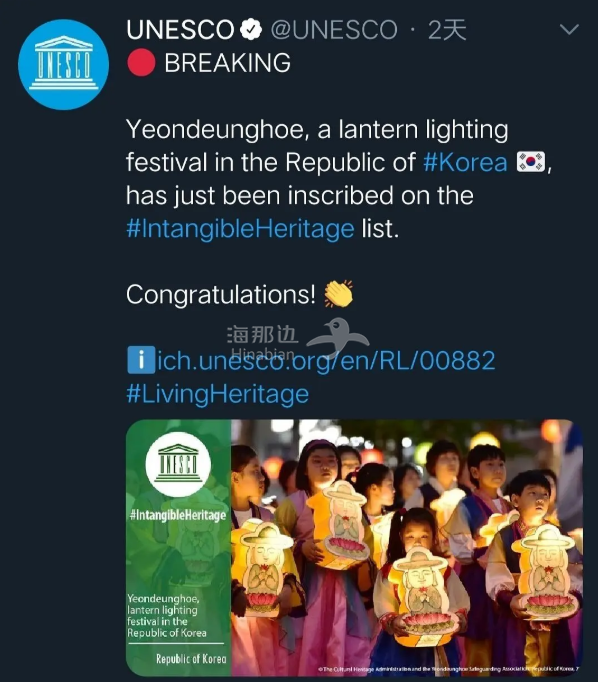Click the Hinabian bird watermark logo

pos(338,338)
